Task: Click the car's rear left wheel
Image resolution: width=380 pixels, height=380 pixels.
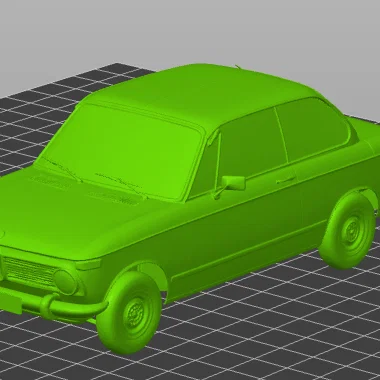Action: coord(347,231)
